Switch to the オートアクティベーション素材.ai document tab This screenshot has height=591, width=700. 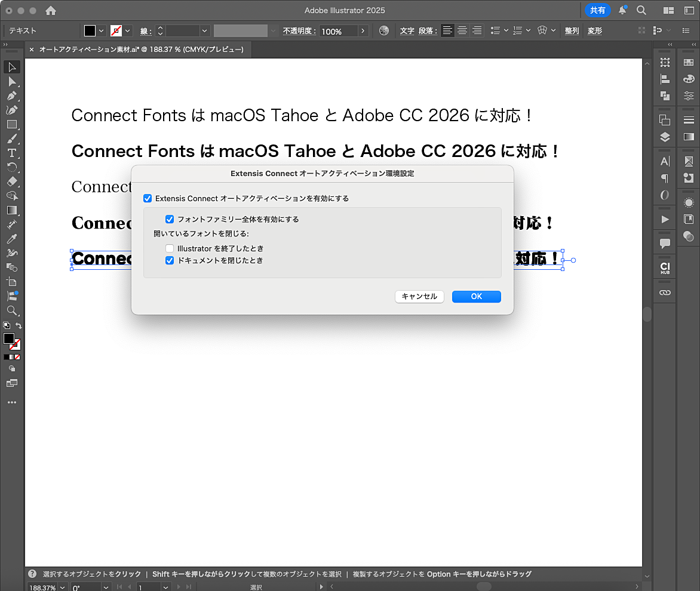(137, 50)
